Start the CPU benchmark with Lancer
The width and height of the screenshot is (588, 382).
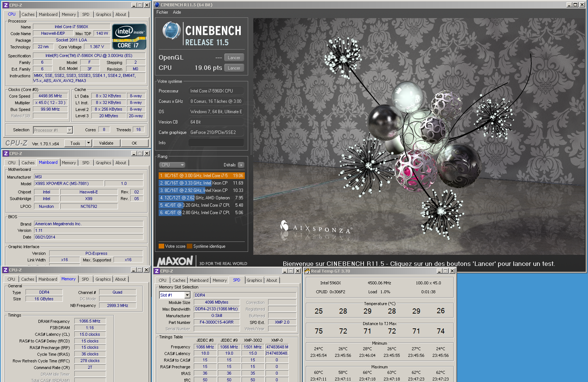(234, 68)
